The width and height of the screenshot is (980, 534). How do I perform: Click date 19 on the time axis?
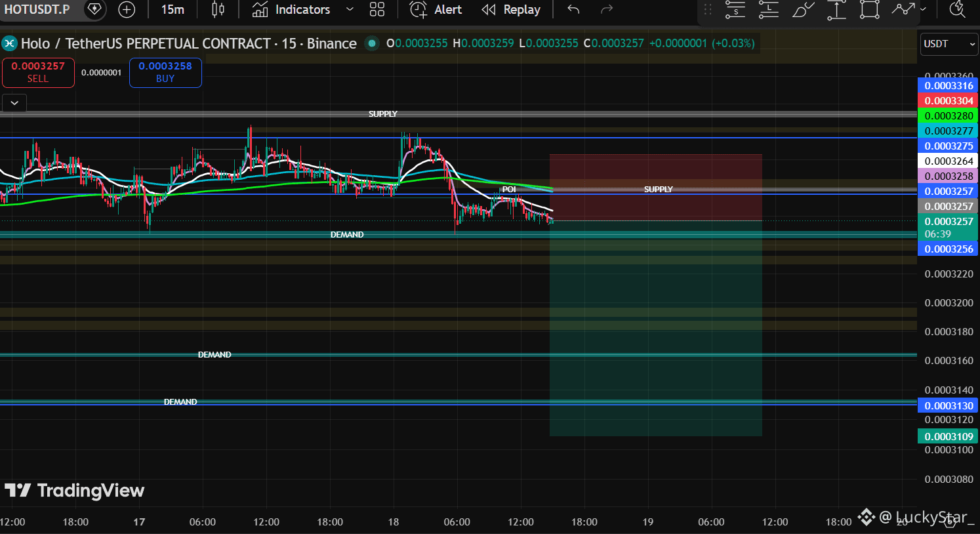(x=648, y=522)
